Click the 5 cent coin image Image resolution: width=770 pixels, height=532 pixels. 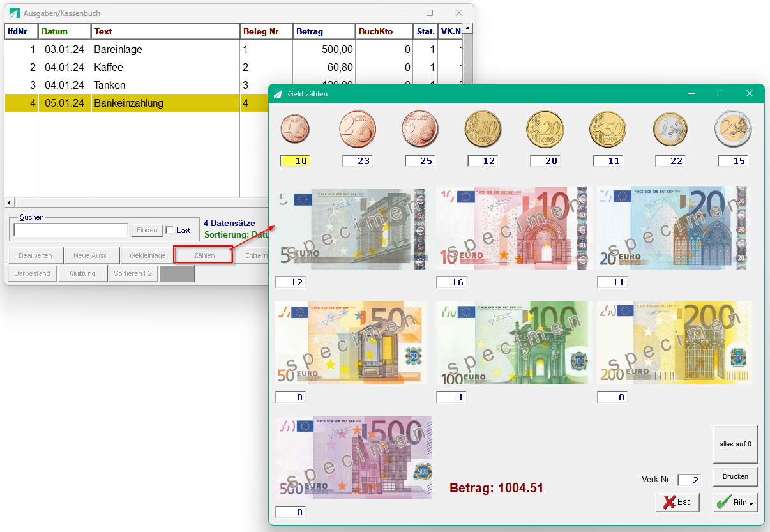click(x=420, y=128)
